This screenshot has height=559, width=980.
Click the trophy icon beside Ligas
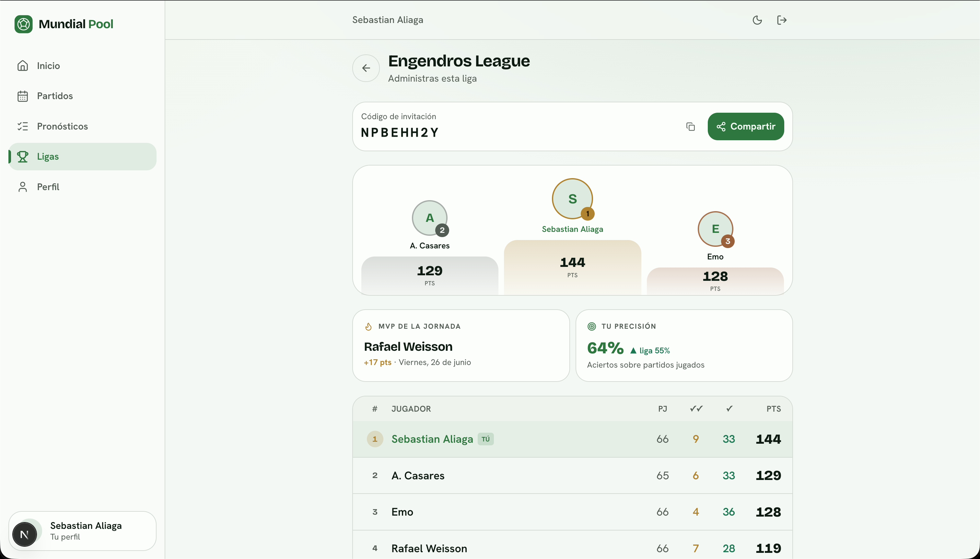pos(23,157)
